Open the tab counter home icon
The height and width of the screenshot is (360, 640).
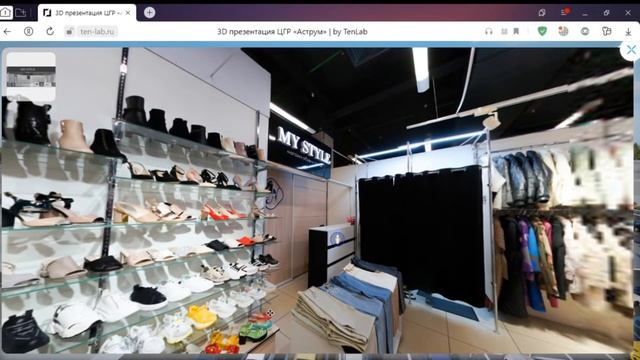point(6,12)
